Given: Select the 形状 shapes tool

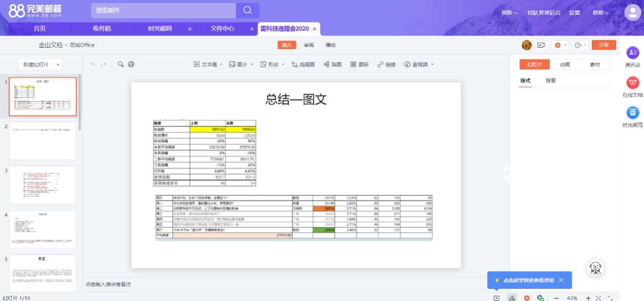Looking at the screenshot, I should click(x=269, y=64).
